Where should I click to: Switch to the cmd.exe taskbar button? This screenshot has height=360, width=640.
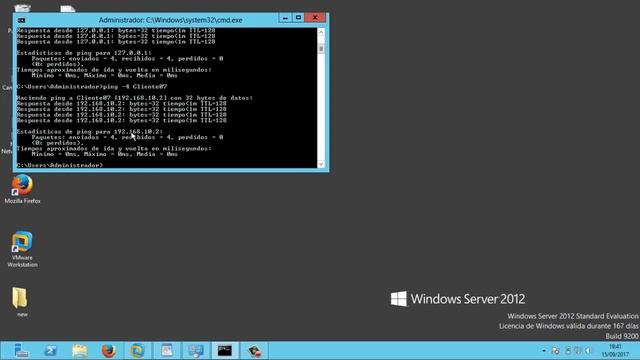coord(224,351)
